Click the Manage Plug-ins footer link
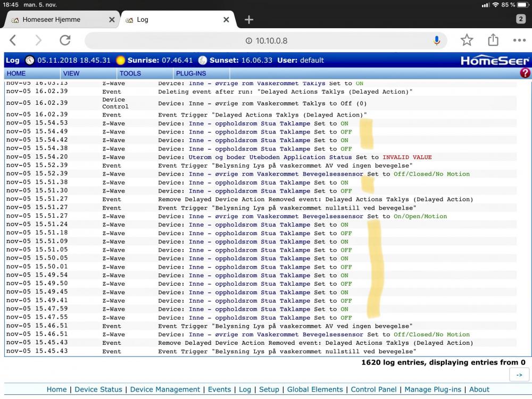This screenshot has width=532, height=399. click(x=433, y=389)
